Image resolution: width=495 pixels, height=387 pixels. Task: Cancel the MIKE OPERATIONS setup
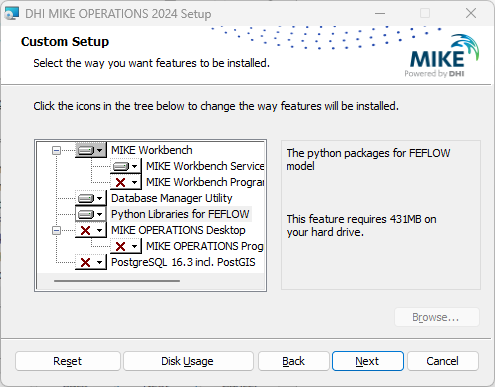click(443, 361)
